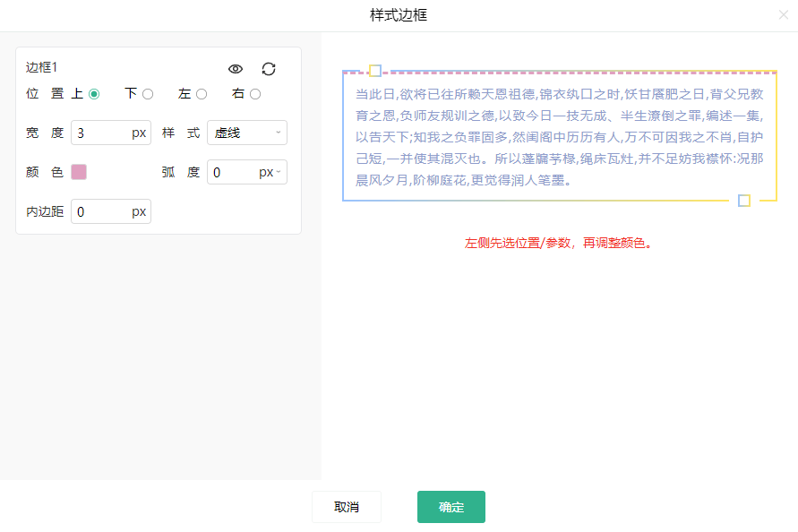
Task: Select the 上 position radio button
Action: 94,94
